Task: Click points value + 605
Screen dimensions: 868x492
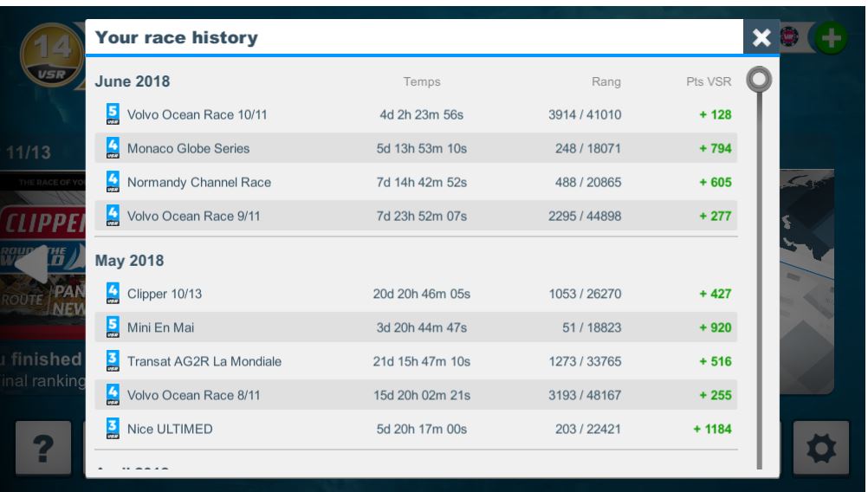Action: click(x=716, y=182)
